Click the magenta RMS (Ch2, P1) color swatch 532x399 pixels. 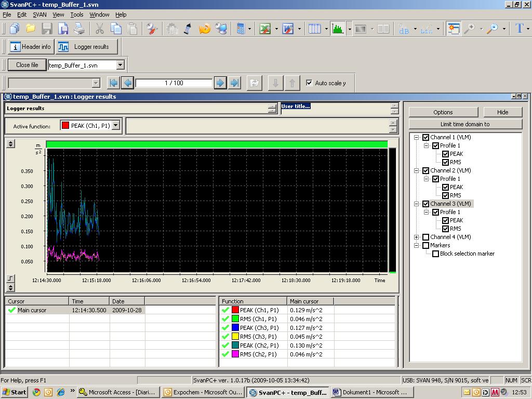pos(235,354)
